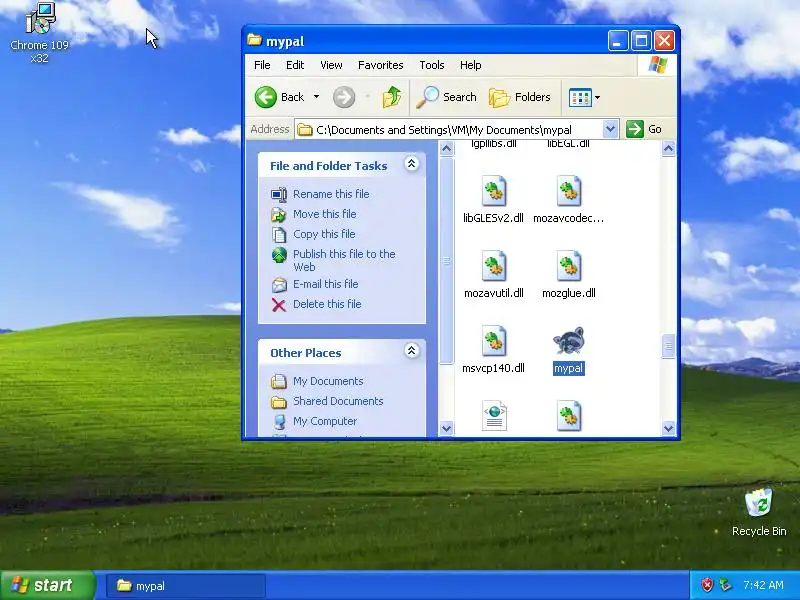800x600 pixels.
Task: Click the red X Delete this file icon
Action: (x=279, y=305)
